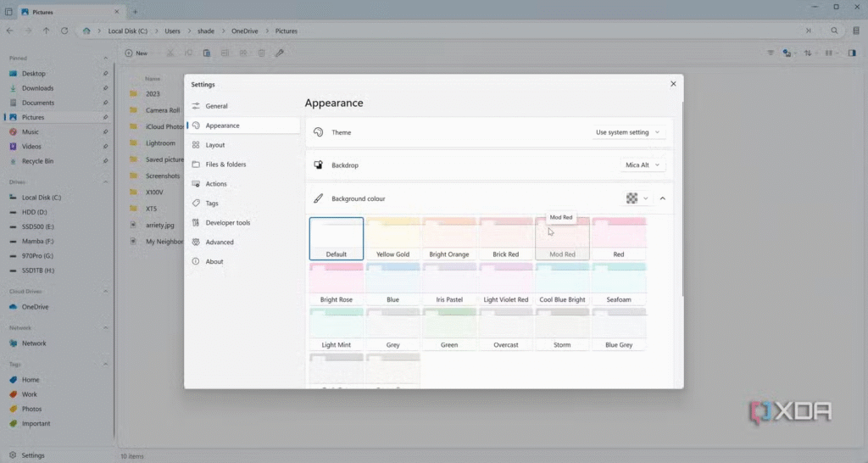Open Developer tools settings
This screenshot has height=463, width=868.
(x=227, y=223)
